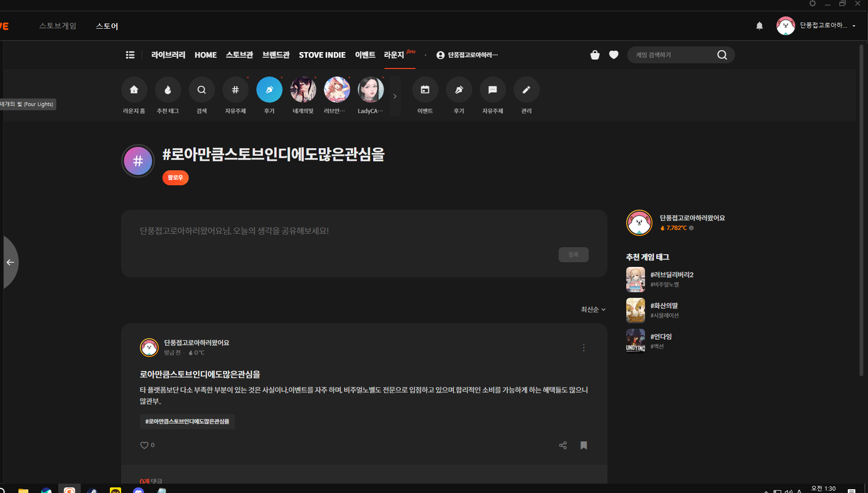Click the 팔로우 follow button

click(x=175, y=178)
